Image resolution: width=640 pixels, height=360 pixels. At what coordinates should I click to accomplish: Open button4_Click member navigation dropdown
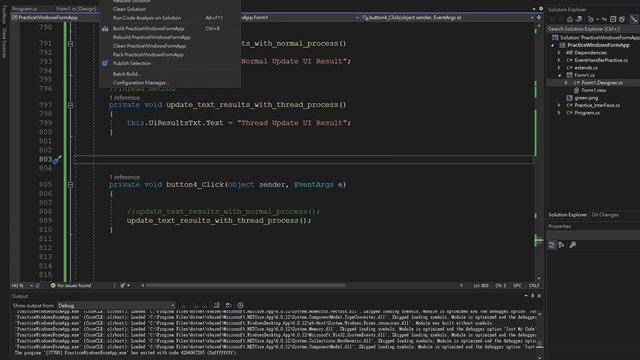pyautogui.click(x=447, y=18)
